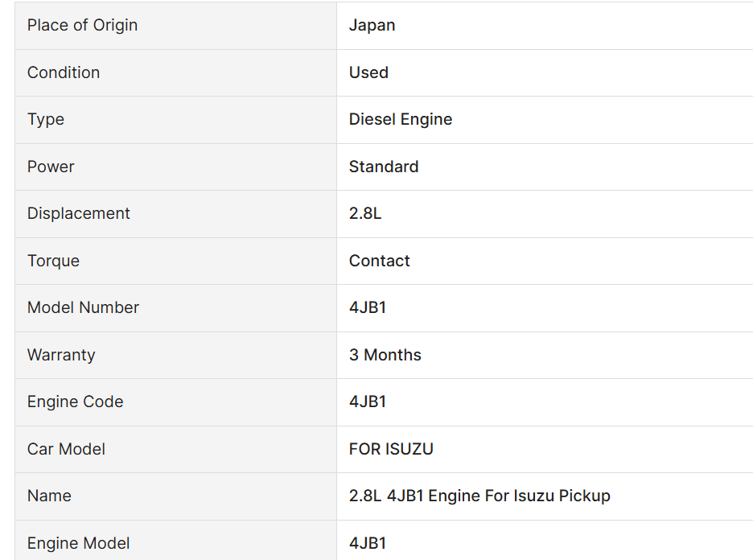753x560 pixels.
Task: Click the Place of Origin label cell
Action: pyautogui.click(x=82, y=25)
